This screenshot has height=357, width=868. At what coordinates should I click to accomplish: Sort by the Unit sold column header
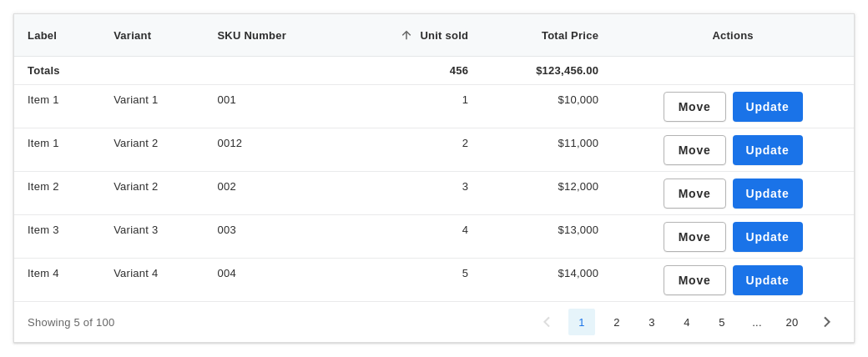[444, 35]
